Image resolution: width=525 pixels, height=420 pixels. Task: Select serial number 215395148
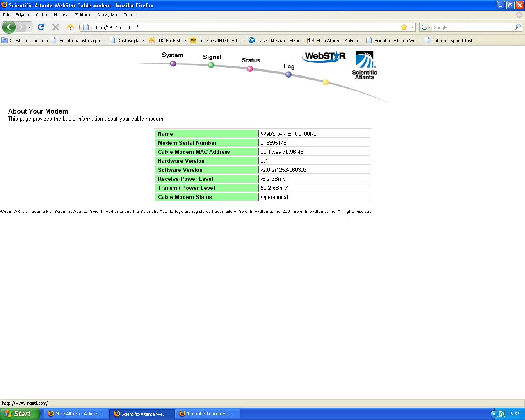tap(274, 143)
